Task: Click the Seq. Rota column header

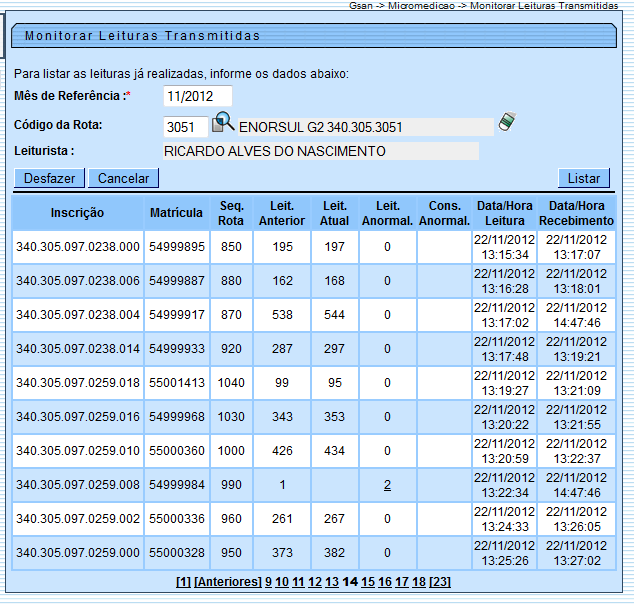Action: [x=231, y=213]
